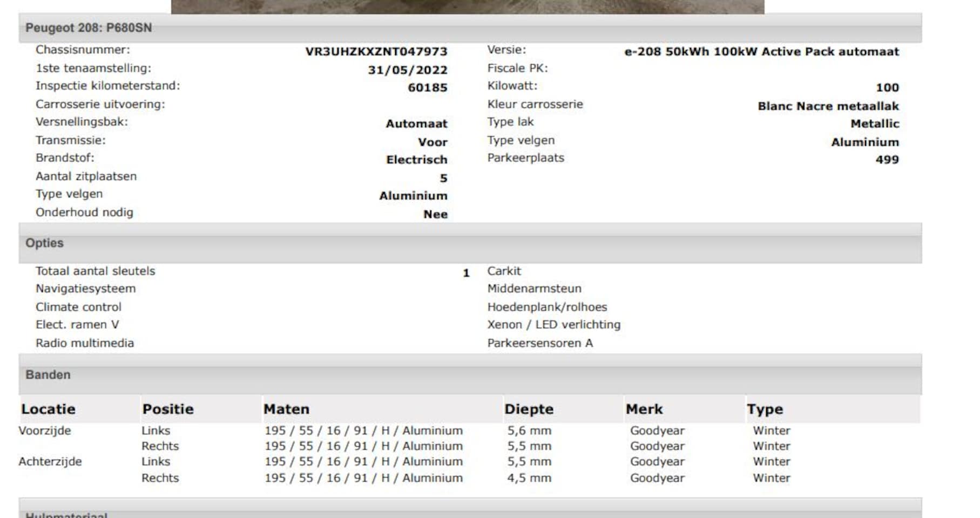Click the tyre depth 4,5 mm
The width and height of the screenshot is (980, 518).
[x=529, y=478]
